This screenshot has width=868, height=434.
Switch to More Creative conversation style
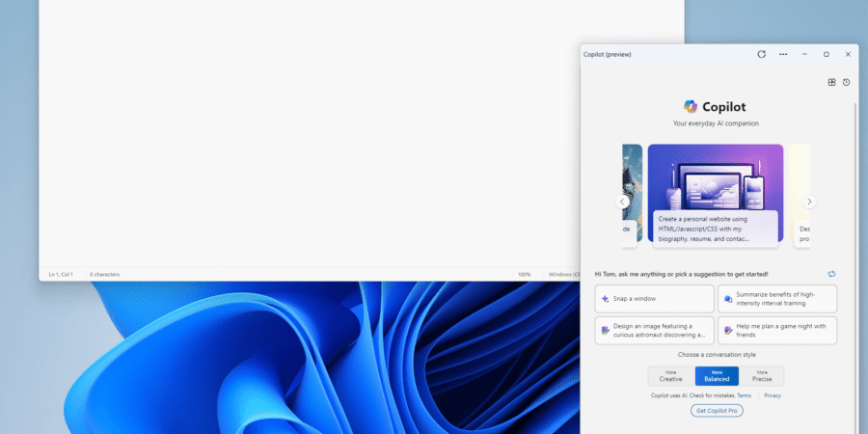point(671,376)
